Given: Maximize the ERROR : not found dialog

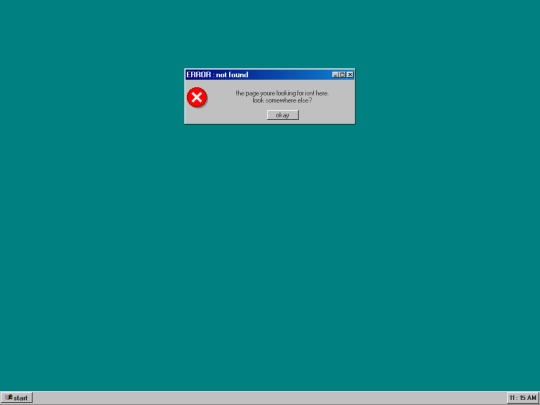Looking at the screenshot, I should point(342,75).
